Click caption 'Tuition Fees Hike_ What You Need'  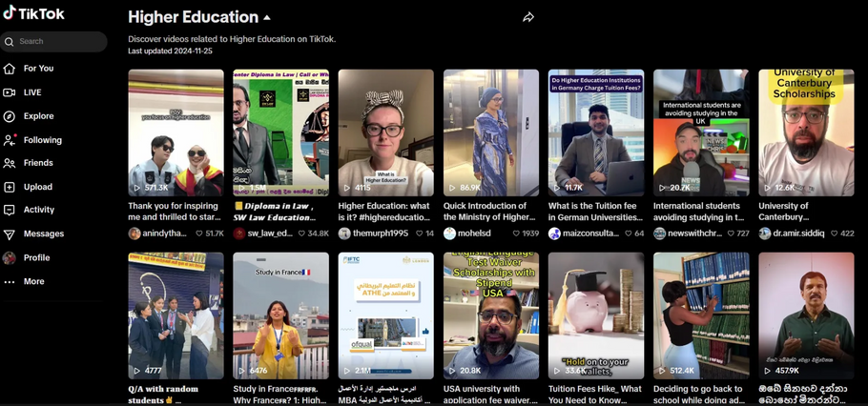[x=595, y=395]
